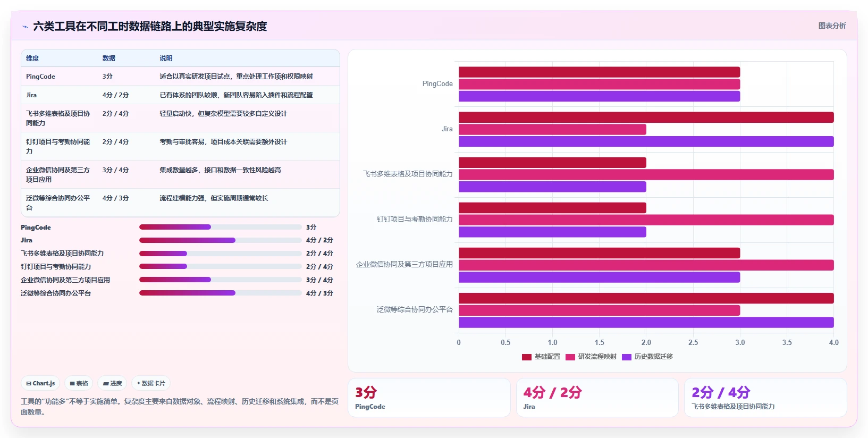Click Jira 研发流程映射 bar in chart
The width and height of the screenshot is (868, 438).
pyautogui.click(x=552, y=130)
